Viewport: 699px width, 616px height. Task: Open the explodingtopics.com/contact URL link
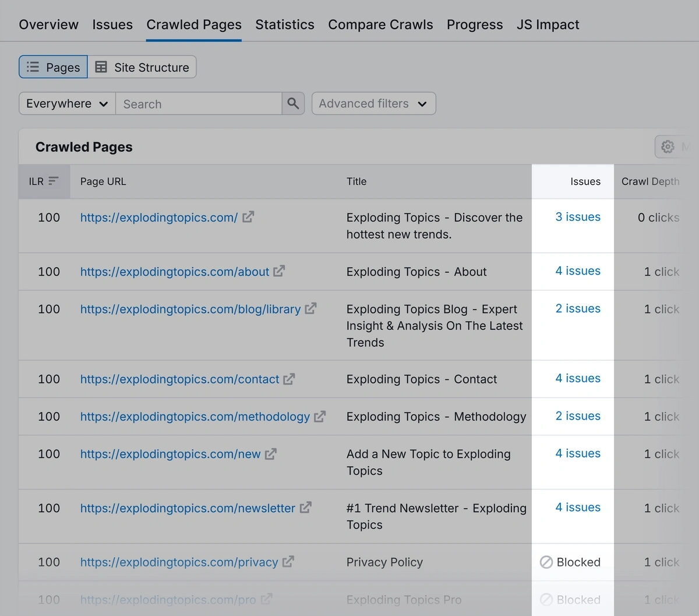pyautogui.click(x=180, y=379)
